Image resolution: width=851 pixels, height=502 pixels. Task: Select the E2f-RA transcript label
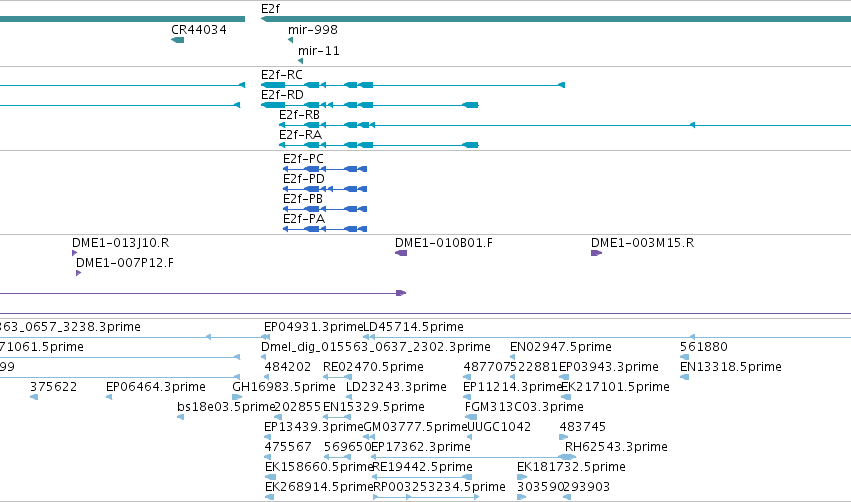[x=300, y=135]
